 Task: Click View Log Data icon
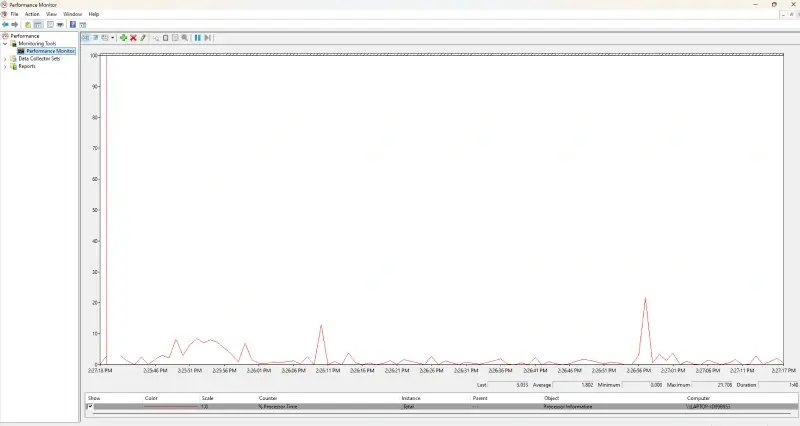click(95, 38)
